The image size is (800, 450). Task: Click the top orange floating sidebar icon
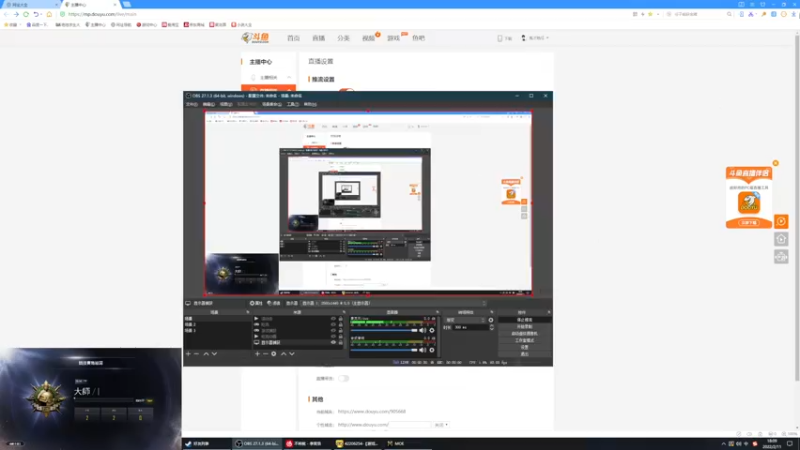tap(781, 221)
